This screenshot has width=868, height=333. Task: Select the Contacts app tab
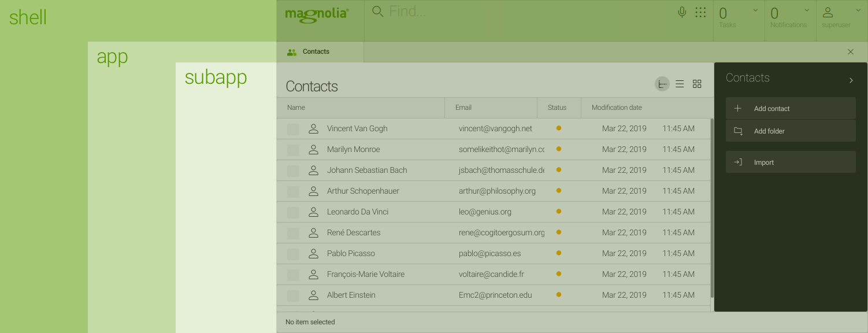pyautogui.click(x=316, y=52)
